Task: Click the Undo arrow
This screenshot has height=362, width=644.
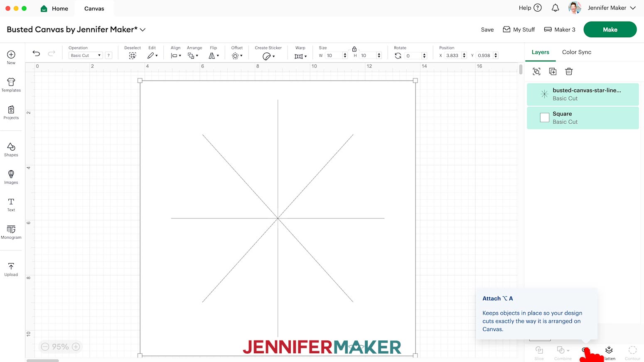Action: 37,53
